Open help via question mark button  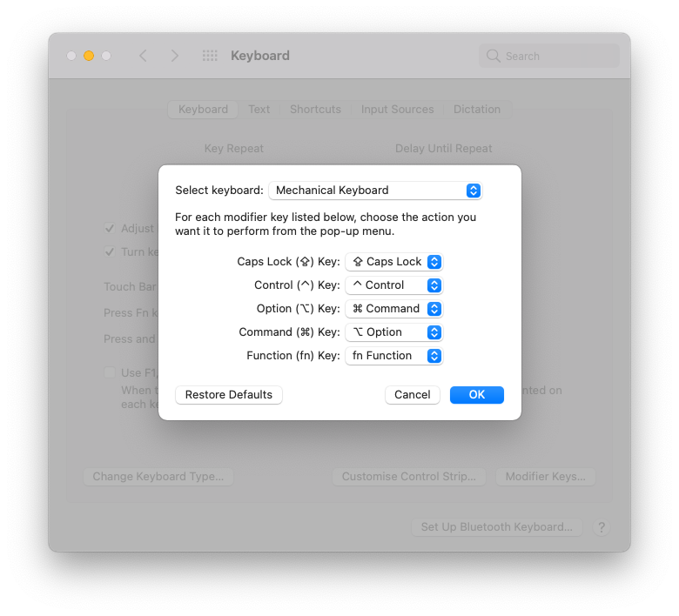click(602, 527)
